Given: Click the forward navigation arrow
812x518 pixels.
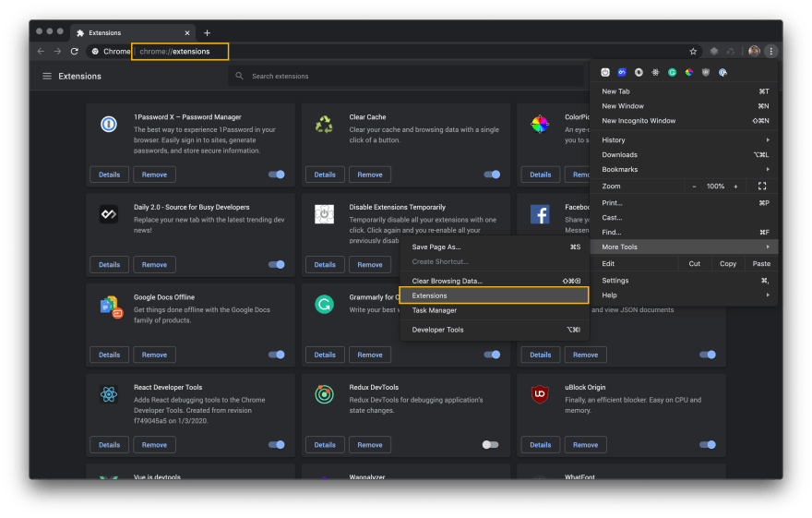Looking at the screenshot, I should 57,52.
